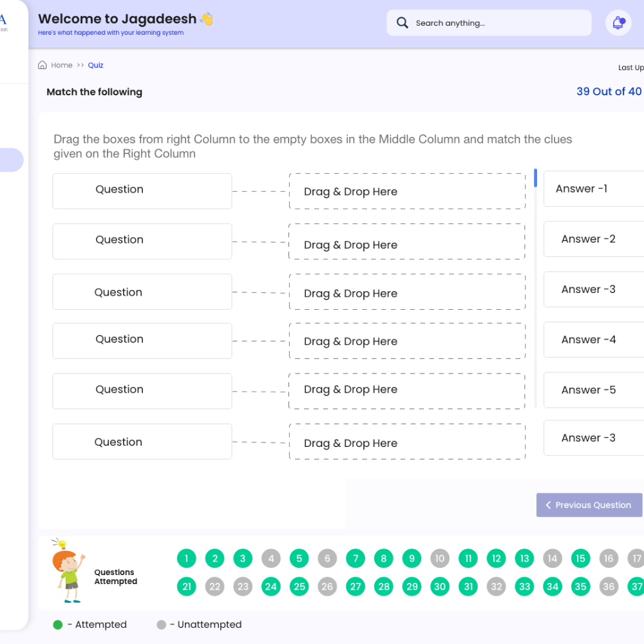The image size is (644, 644).
Task: Jump to question 11
Action: tap(468, 558)
